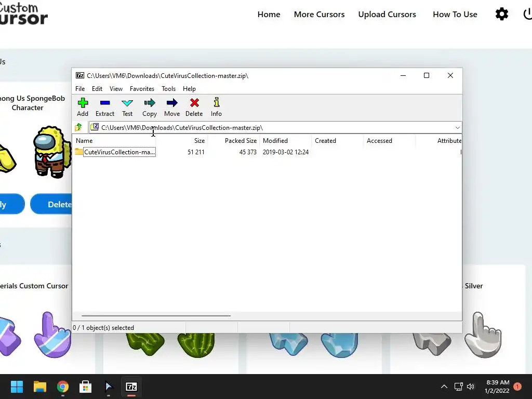Open Custom Cursor settings gear
This screenshot has height=399, width=532.
coord(502,14)
